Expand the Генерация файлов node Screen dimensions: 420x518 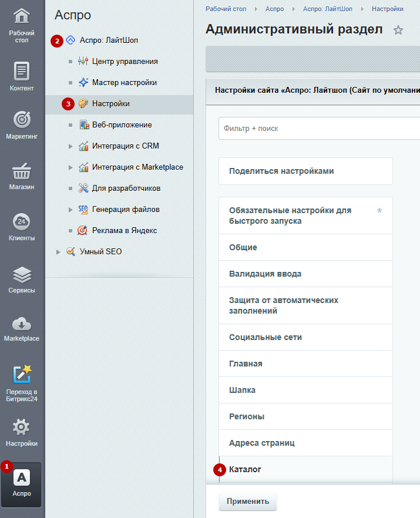click(70, 210)
